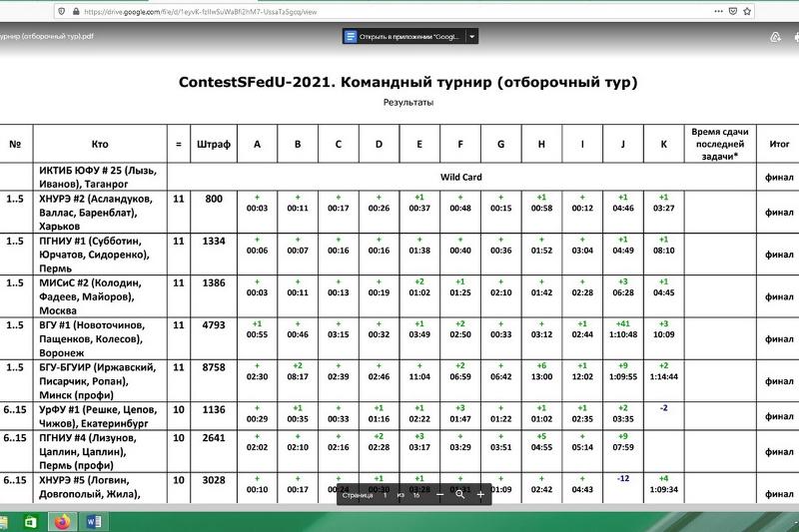799x532 pixels.
Task: Zoom out using the minus button
Action: [x=439, y=494]
